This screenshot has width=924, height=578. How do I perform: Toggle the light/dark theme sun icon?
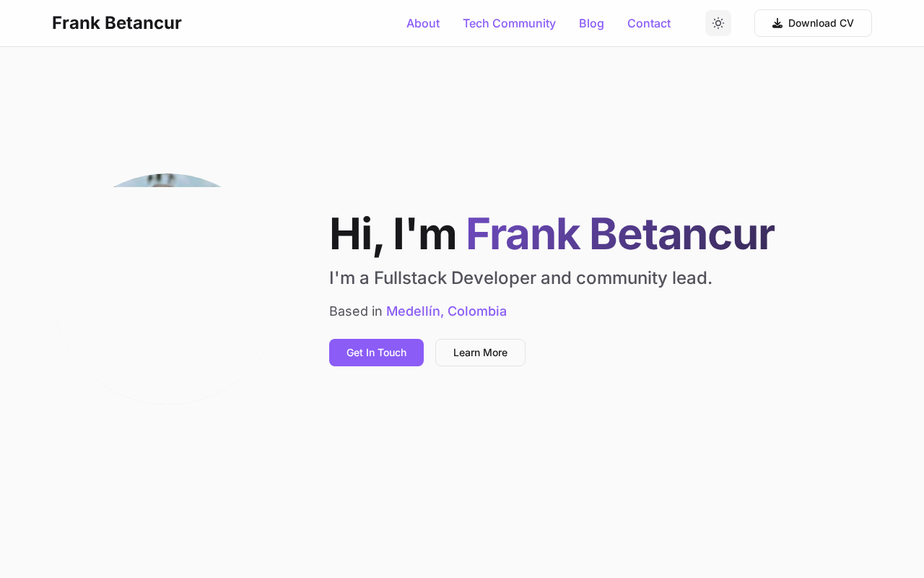[x=718, y=23]
